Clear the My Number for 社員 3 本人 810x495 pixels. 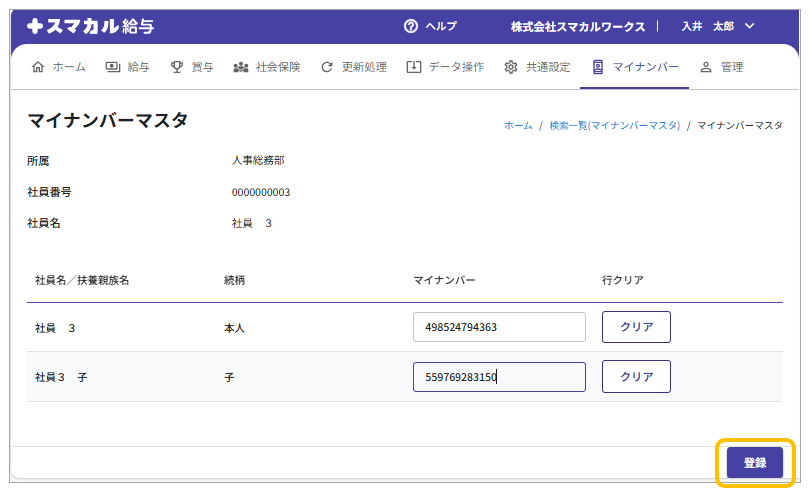(x=636, y=327)
